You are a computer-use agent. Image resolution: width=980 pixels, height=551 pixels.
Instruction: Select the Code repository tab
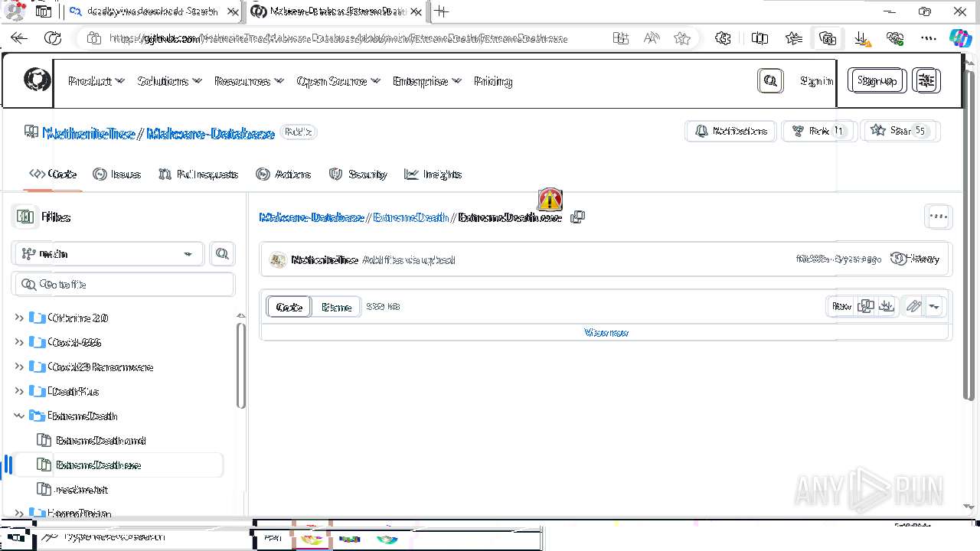pyautogui.click(x=52, y=174)
